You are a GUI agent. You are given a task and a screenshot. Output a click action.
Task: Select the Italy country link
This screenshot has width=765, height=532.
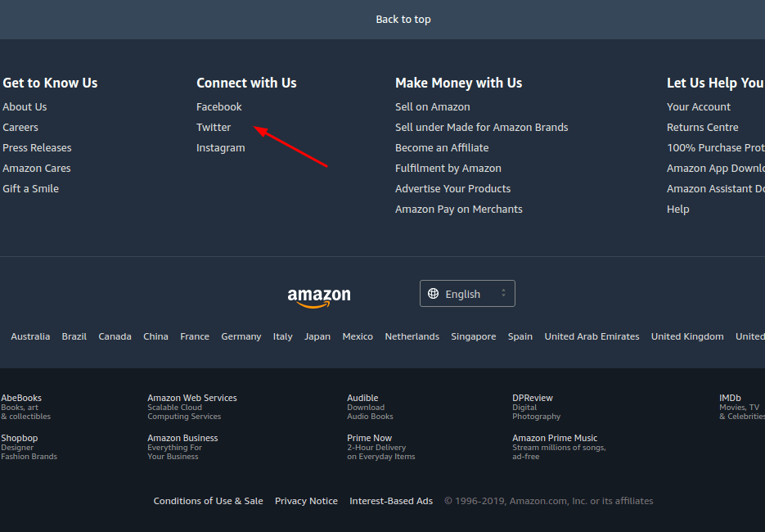pos(283,336)
